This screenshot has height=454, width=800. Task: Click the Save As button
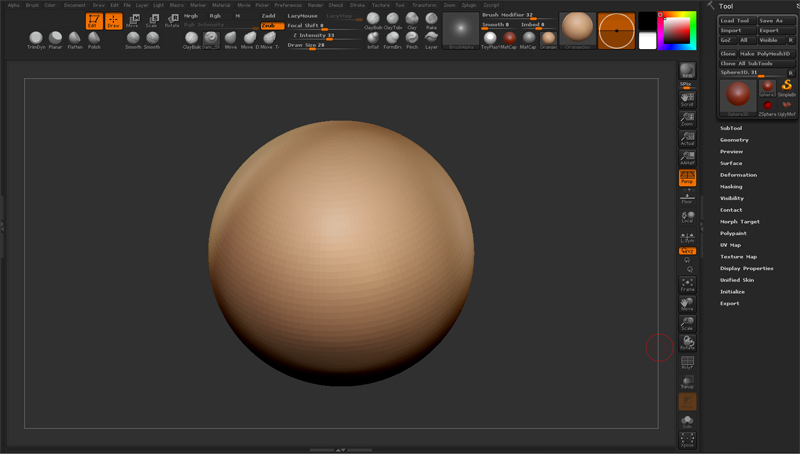tap(776, 21)
